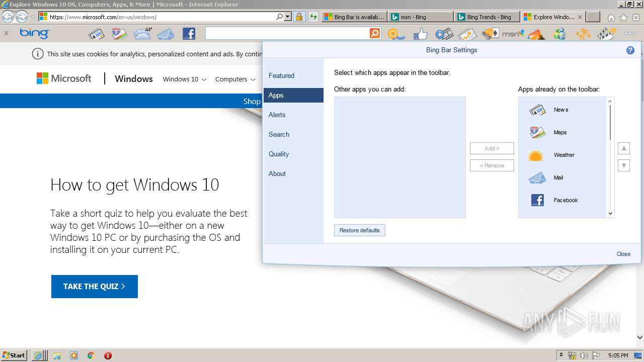644x362 pixels.
Task: Click the Bing logo on the Bing Bar
Action: coord(35,34)
